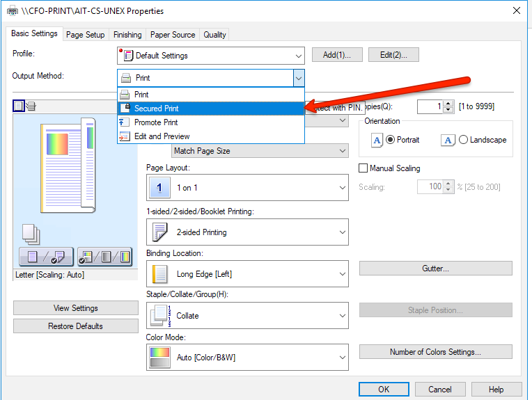Image resolution: width=532 pixels, height=400 pixels.
Task: Click the 1-sided/2-sided toggle button under preview
Action: (47, 257)
